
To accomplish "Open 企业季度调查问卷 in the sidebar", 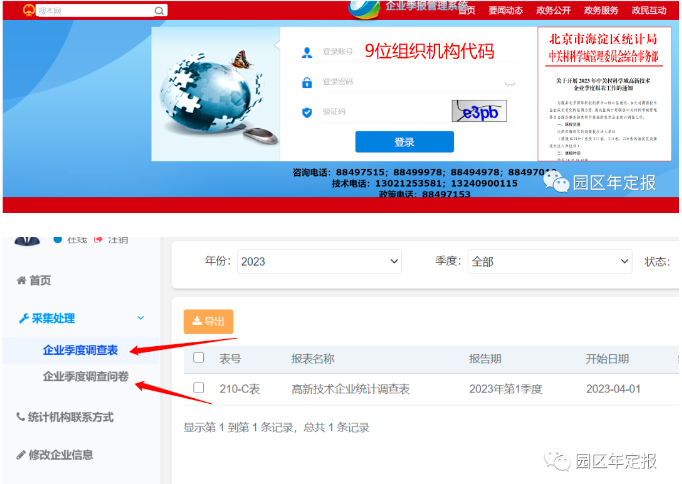I will click(86, 377).
